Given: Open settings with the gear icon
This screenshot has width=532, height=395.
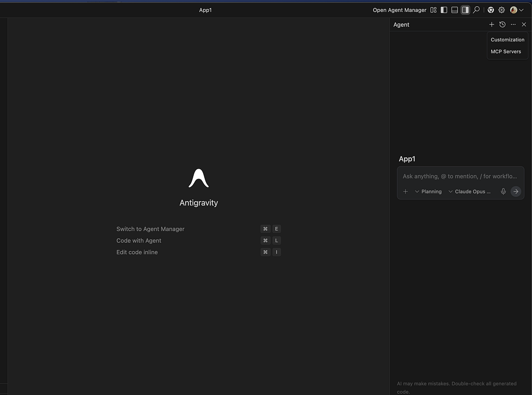Looking at the screenshot, I should point(501,9).
